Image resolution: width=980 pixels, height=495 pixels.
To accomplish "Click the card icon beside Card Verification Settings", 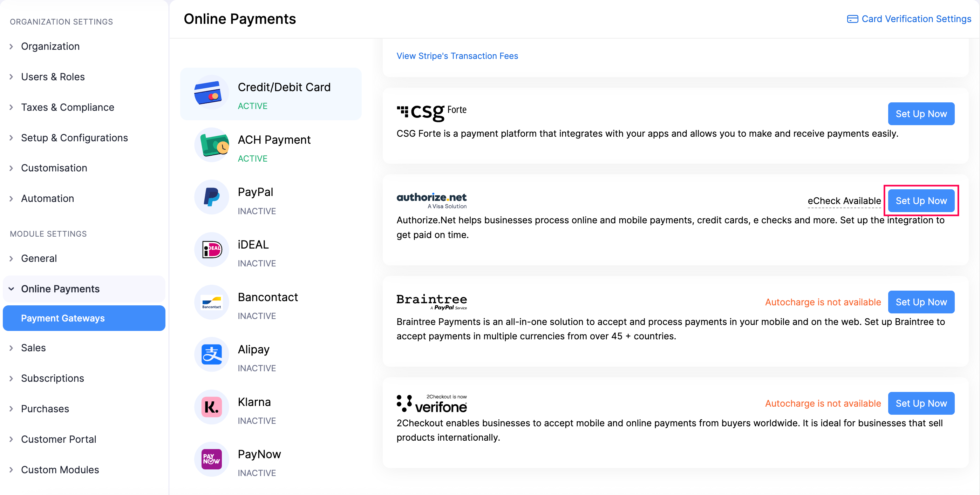I will (x=853, y=19).
